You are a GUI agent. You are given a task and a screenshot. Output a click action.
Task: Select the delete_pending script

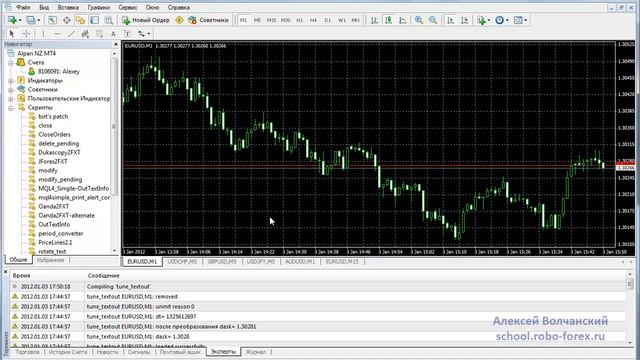click(x=58, y=143)
